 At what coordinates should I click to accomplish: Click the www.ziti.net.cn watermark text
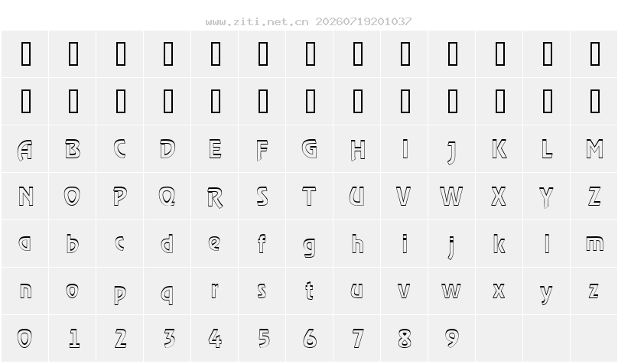[x=257, y=21]
